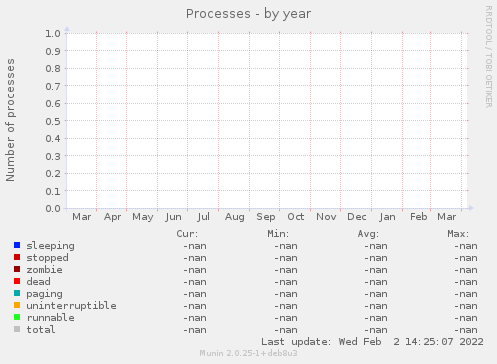Click the Dec x-axis month label
The width and height of the screenshot is (497, 364).
click(x=357, y=217)
